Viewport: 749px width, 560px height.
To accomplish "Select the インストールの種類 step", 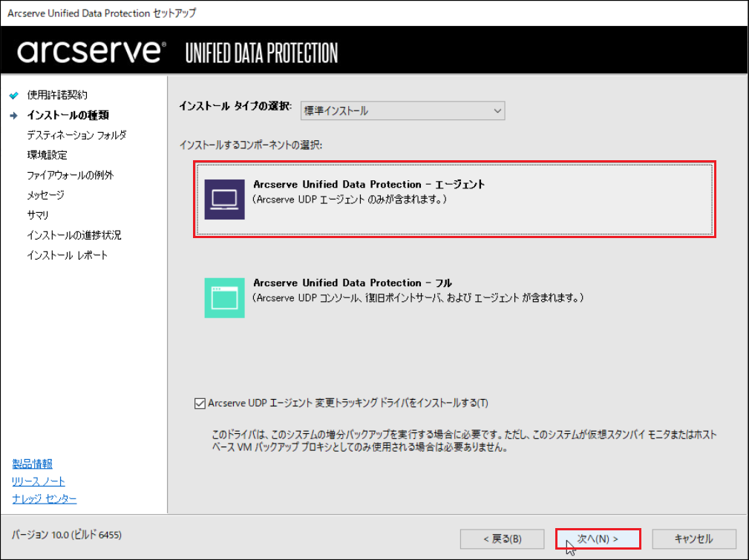I will coord(68,115).
